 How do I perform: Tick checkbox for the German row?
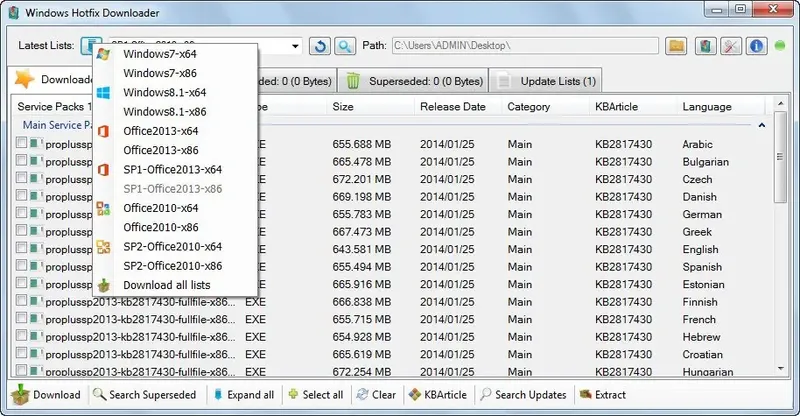point(21,212)
